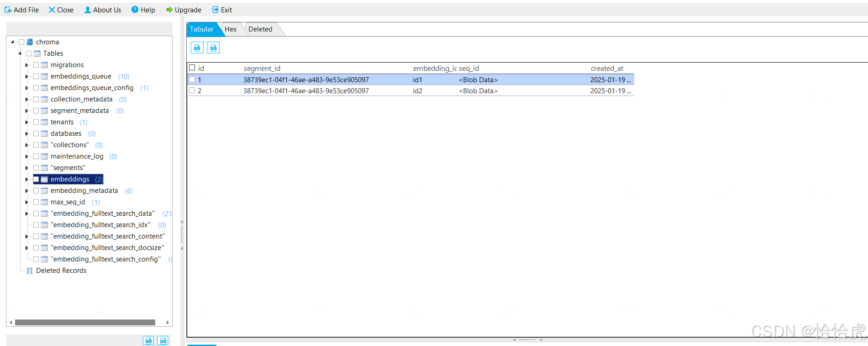Screen dimensions: 868x346
Task: Click the Upgrade green arrow icon
Action: (x=169, y=10)
